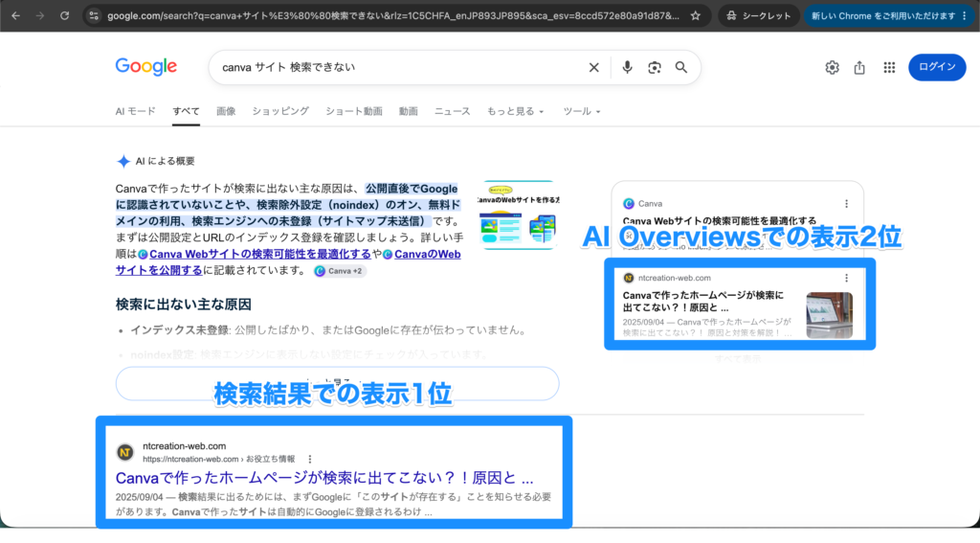Expand ツール dropdown
Screen dimensions: 980x543
coord(581,111)
